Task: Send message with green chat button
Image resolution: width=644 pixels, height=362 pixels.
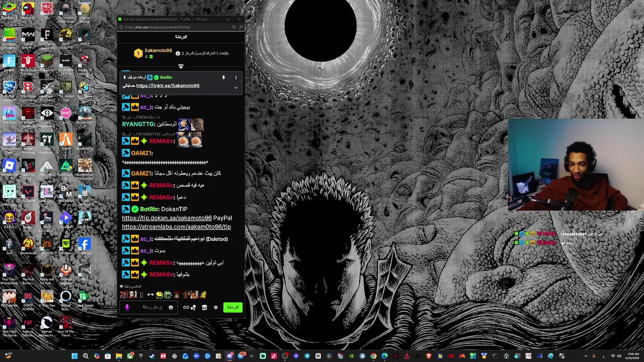Action: tap(233, 307)
